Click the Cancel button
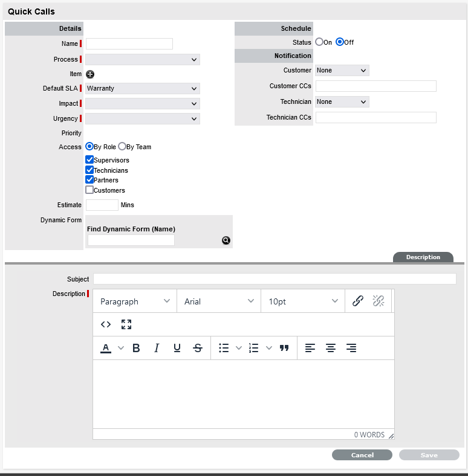 pos(362,455)
